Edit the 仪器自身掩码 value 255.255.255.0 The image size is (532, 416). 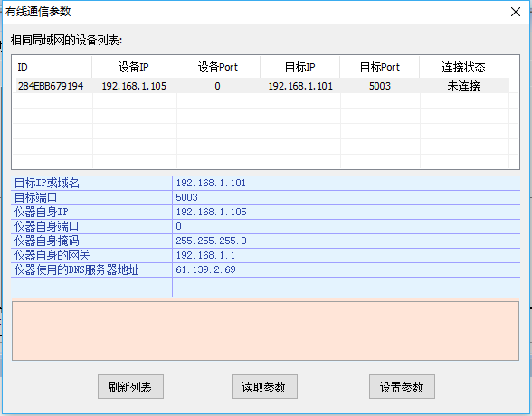(x=347, y=241)
